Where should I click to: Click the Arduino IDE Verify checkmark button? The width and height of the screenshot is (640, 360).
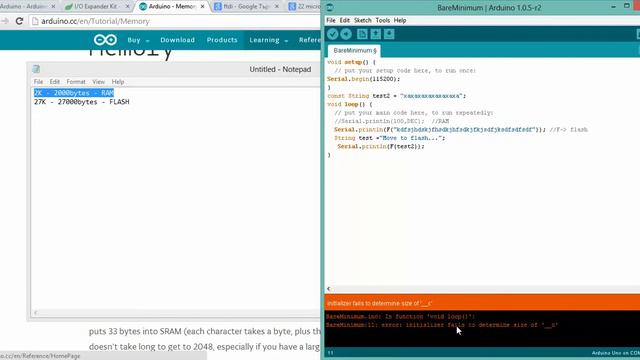point(333,34)
